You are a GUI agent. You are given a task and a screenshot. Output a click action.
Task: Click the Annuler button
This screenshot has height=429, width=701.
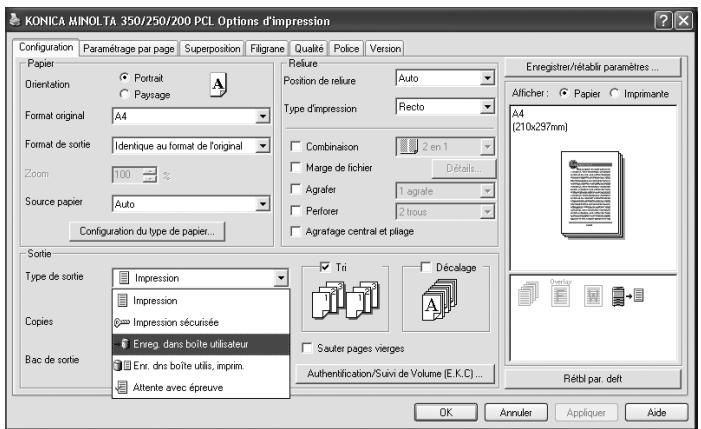pyautogui.click(x=516, y=412)
